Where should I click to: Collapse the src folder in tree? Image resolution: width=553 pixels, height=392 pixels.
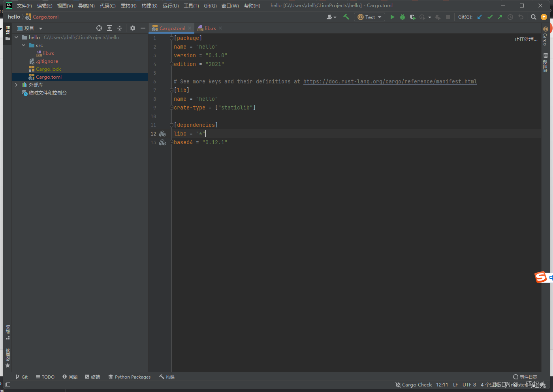point(24,45)
